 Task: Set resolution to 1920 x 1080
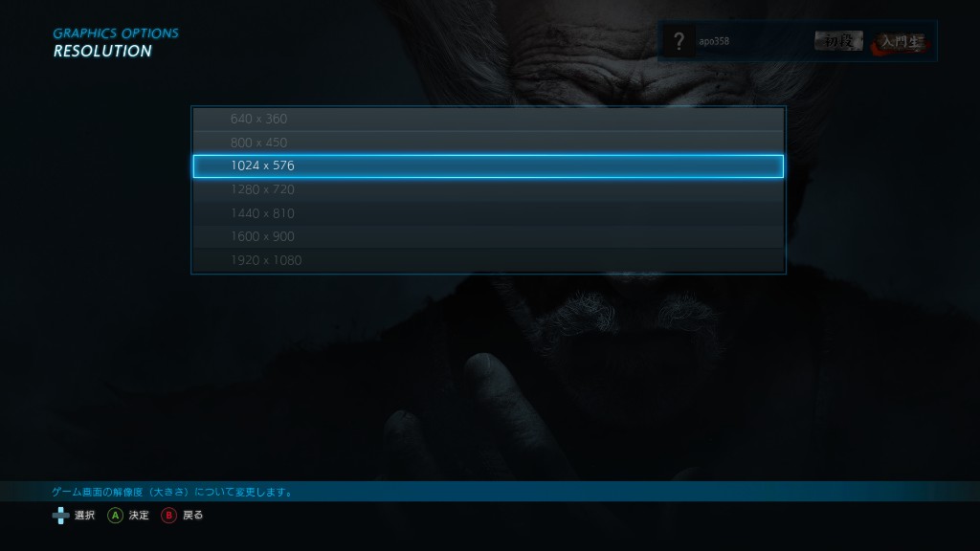(488, 260)
